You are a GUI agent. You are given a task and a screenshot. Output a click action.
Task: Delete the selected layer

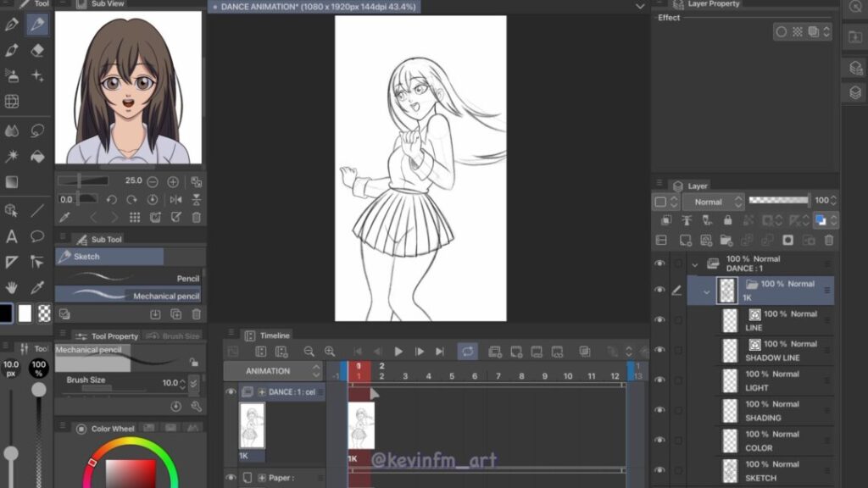(x=829, y=240)
